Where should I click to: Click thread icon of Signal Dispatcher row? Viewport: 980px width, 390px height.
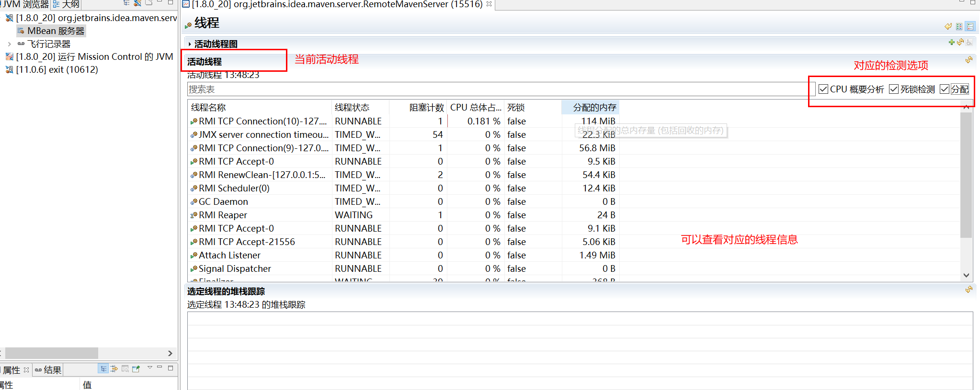pyautogui.click(x=194, y=269)
